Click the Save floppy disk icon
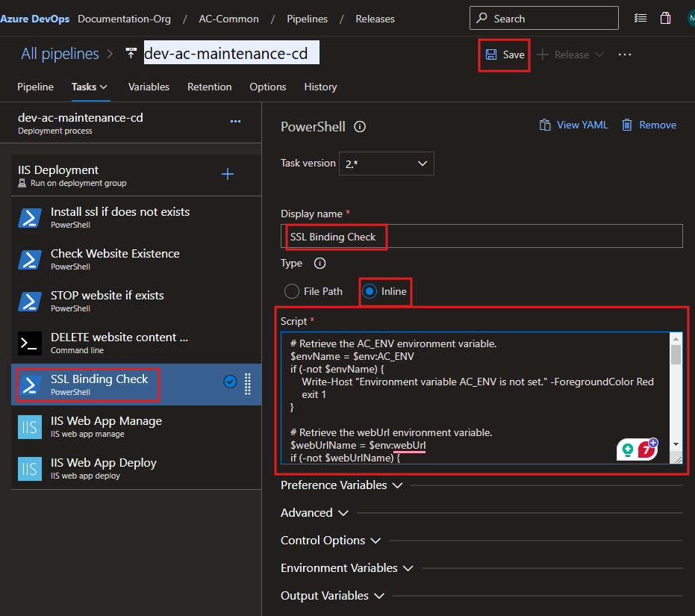Image resolution: width=695 pixels, height=616 pixels. point(491,55)
